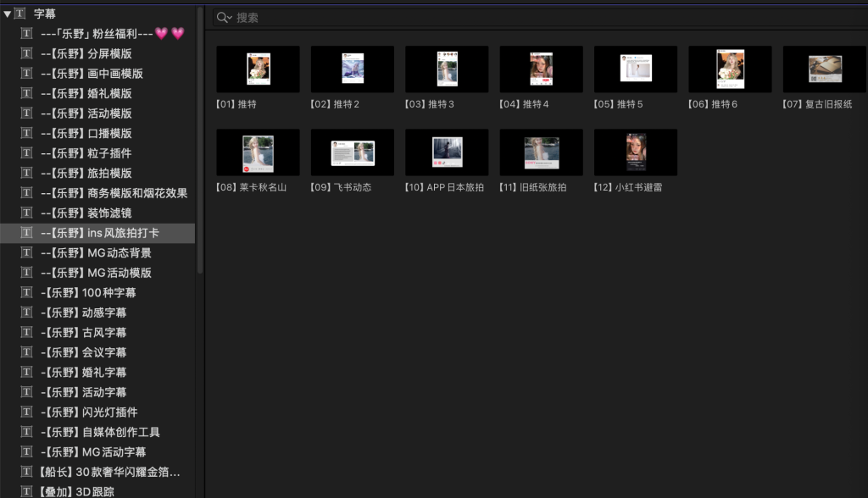The height and width of the screenshot is (498, 868).
Task: Click T icon next to ins风旅拍打卡
Action: (x=26, y=232)
